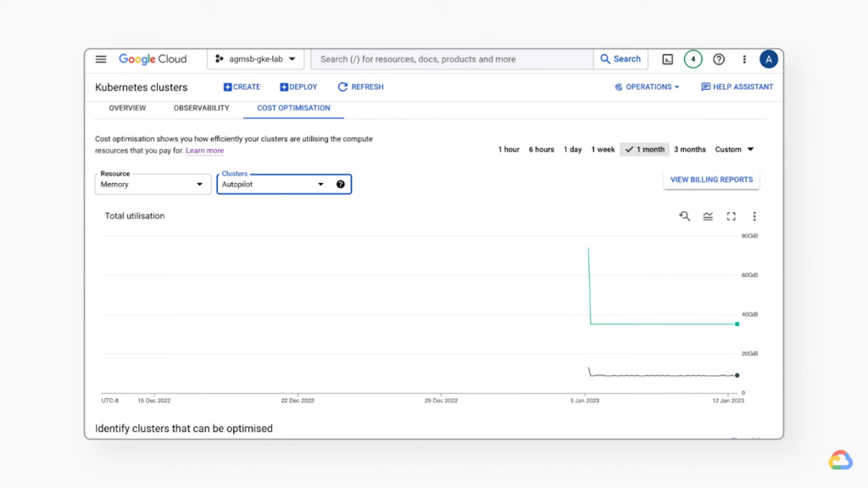Image resolution: width=868 pixels, height=488 pixels.
Task: Select the 1 week time range
Action: click(x=602, y=149)
